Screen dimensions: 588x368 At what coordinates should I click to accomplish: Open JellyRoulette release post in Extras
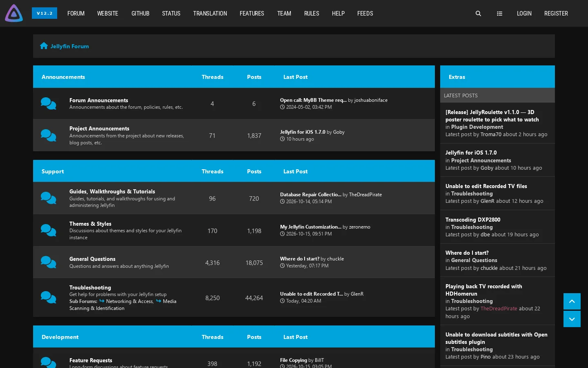point(492,116)
